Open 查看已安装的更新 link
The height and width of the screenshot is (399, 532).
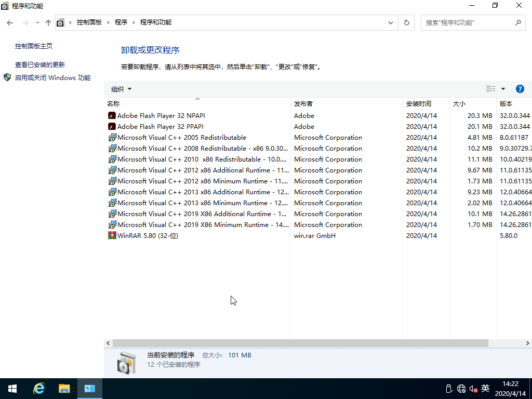click(39, 65)
